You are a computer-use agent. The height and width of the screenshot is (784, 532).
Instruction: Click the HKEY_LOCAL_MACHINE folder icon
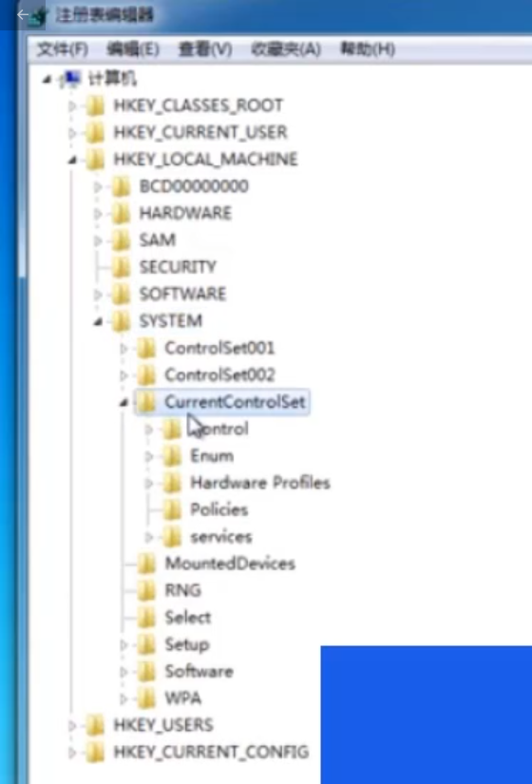tap(95, 160)
